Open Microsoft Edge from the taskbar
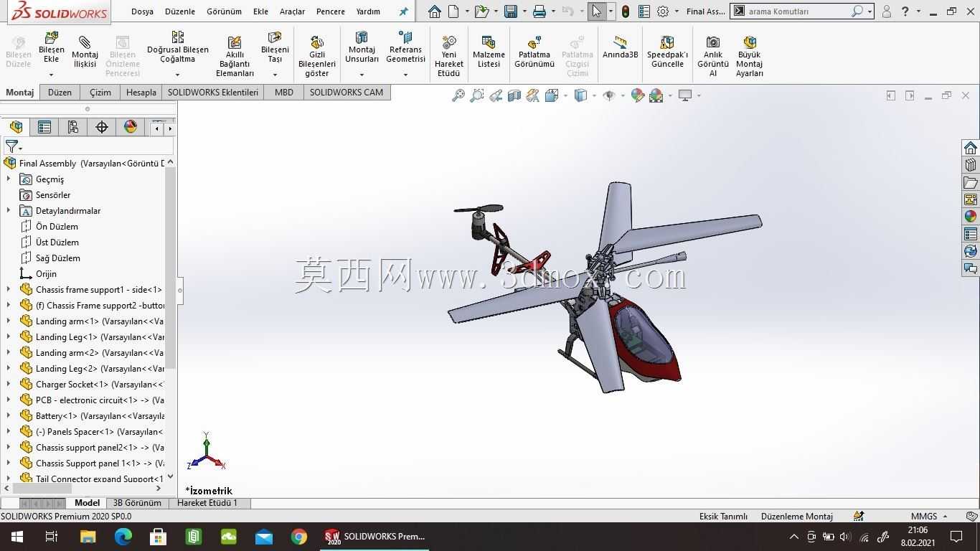Image resolution: width=980 pixels, height=551 pixels. (123, 536)
